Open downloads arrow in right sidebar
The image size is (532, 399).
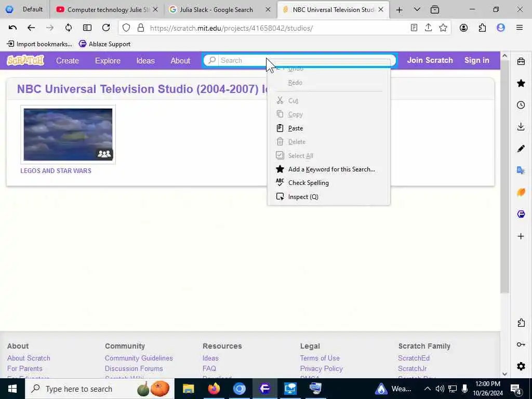click(x=521, y=127)
